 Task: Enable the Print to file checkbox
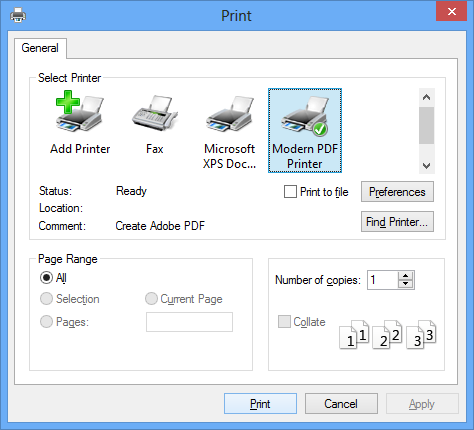click(x=290, y=192)
